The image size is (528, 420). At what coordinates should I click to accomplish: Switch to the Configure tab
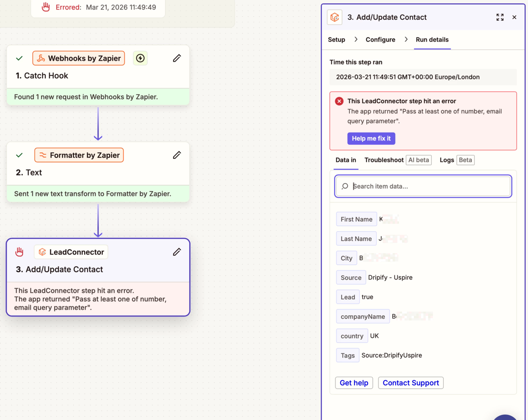pos(380,40)
